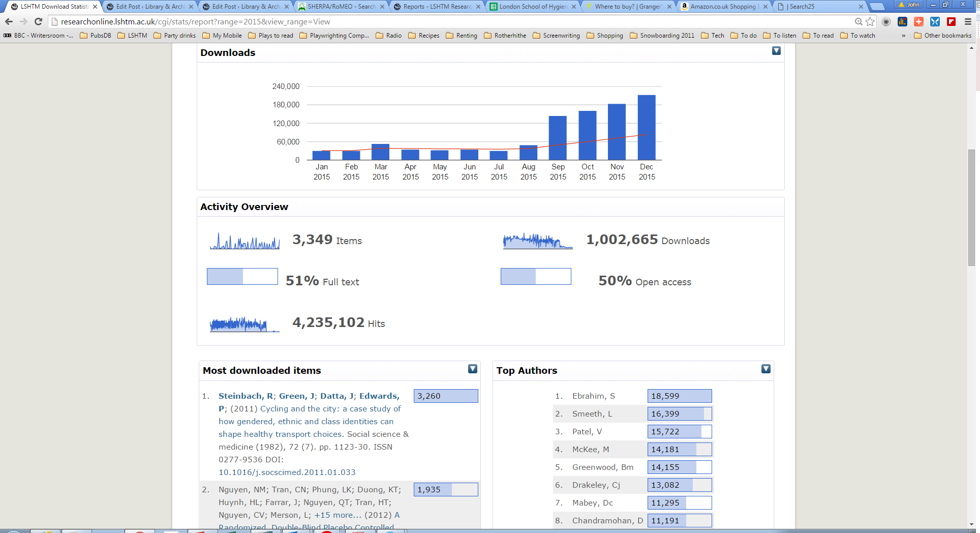980x533 pixels.
Task: Open Most downloaded items dropdown arrow
Action: coord(472,369)
